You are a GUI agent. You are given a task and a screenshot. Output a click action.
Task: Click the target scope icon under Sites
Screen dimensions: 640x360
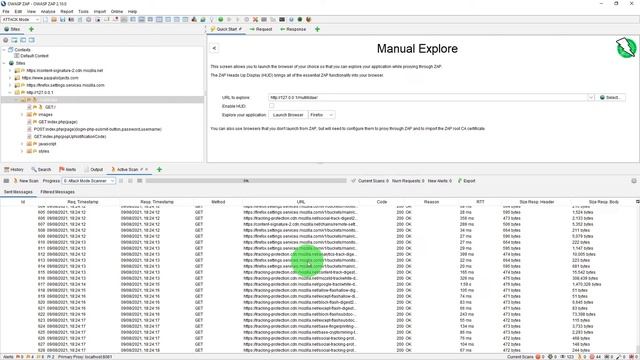[x=6, y=40]
